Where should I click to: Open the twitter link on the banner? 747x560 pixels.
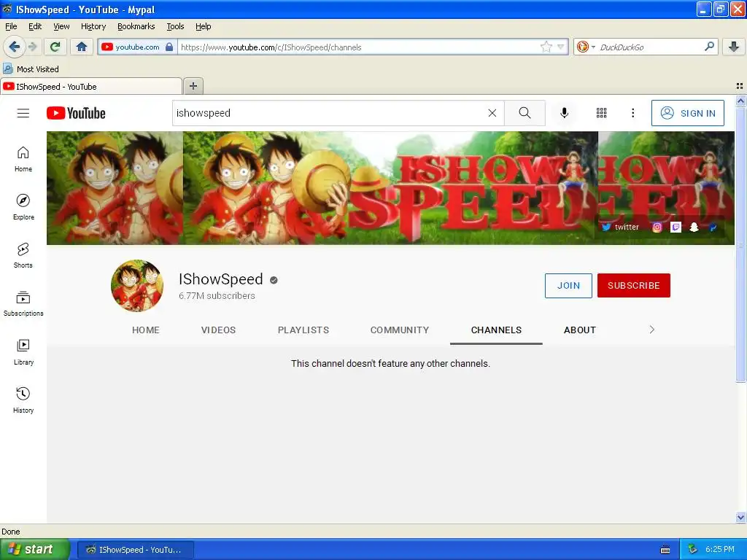tap(620, 227)
